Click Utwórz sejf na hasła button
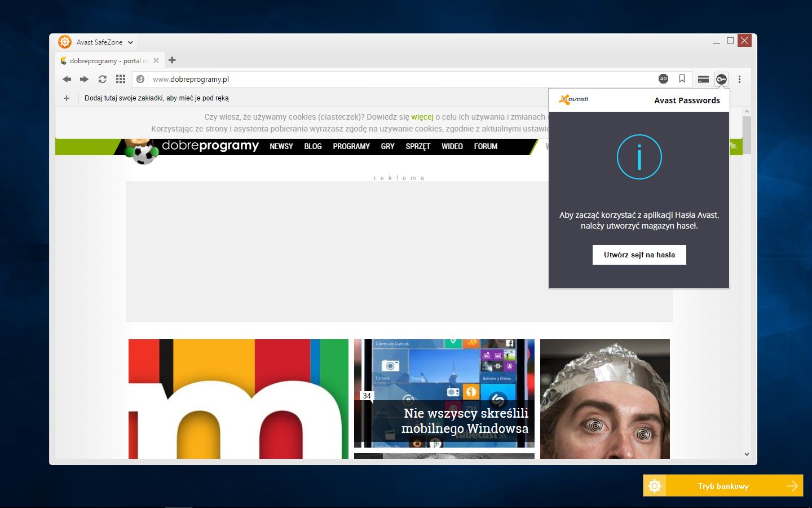 pos(639,255)
